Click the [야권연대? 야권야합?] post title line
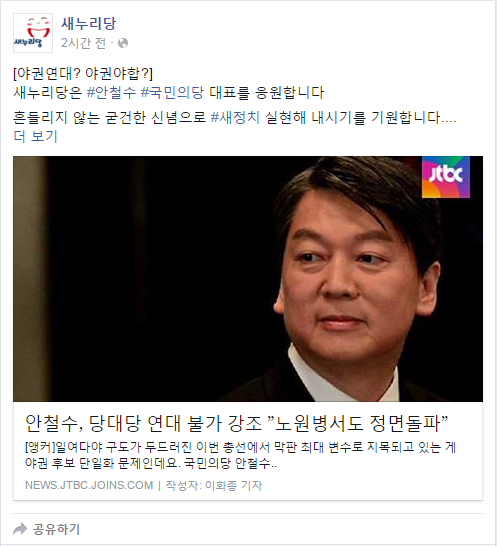Image resolution: width=497 pixels, height=546 pixels. pos(83,73)
